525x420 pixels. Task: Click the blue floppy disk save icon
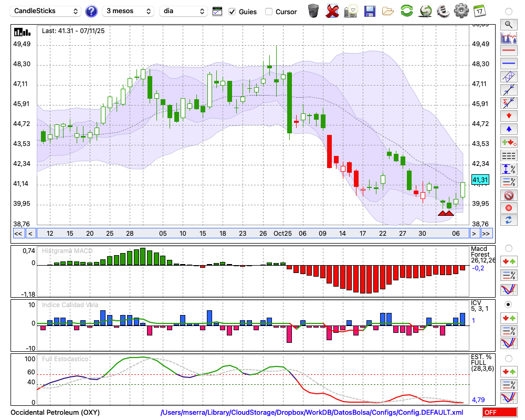[370, 11]
